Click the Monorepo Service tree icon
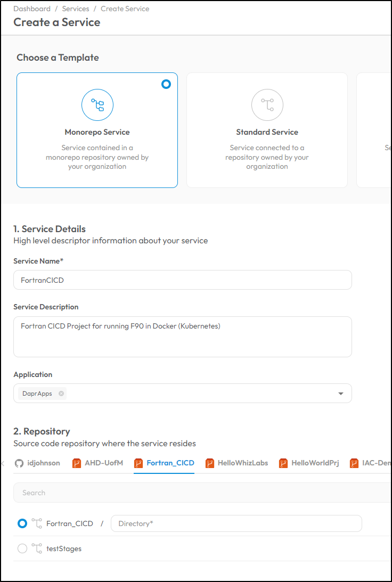Viewport: 392px width, 582px height. tap(97, 105)
